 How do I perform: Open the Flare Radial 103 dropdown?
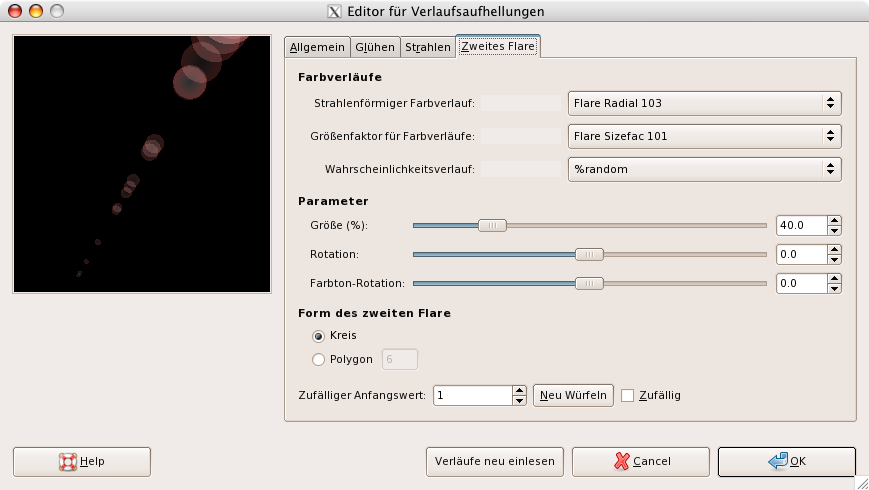tap(704, 103)
